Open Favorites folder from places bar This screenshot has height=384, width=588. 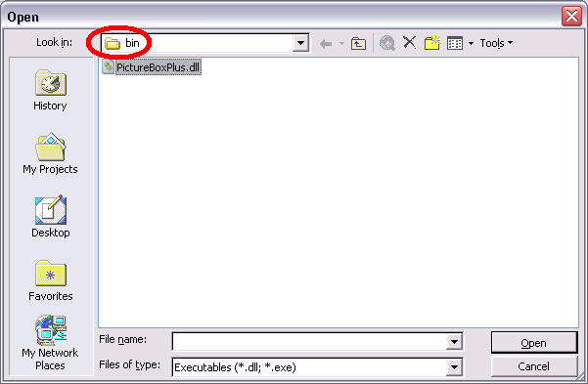coord(50,280)
